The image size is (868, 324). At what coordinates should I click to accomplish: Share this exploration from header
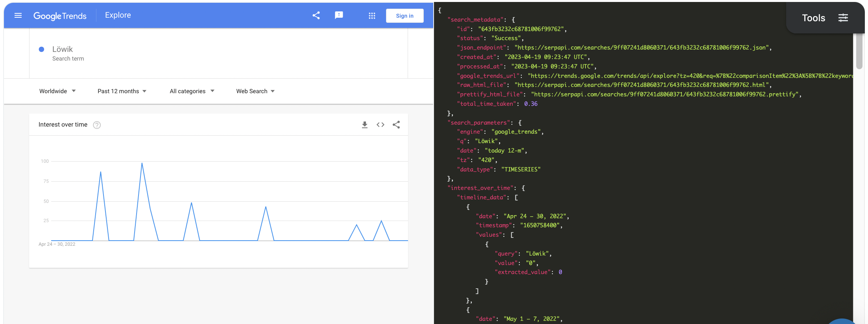coord(316,15)
